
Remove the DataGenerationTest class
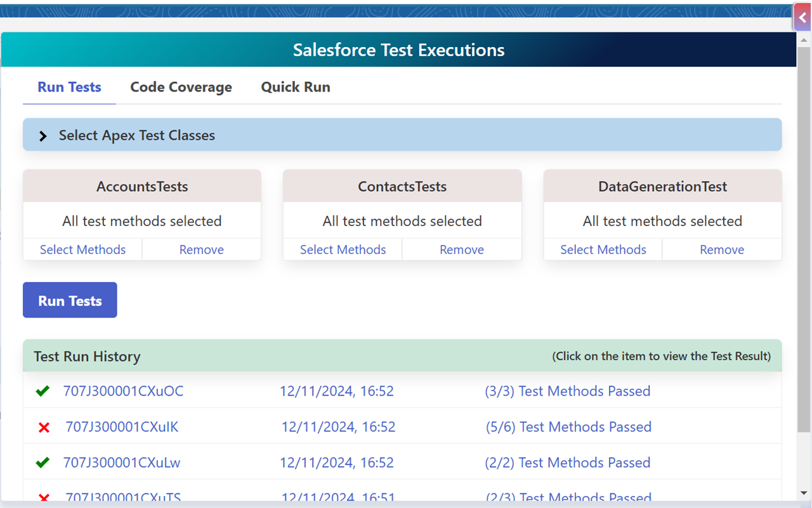pos(721,250)
